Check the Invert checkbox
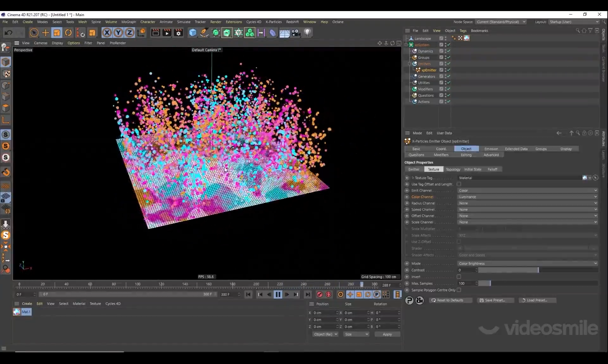 coord(459,277)
